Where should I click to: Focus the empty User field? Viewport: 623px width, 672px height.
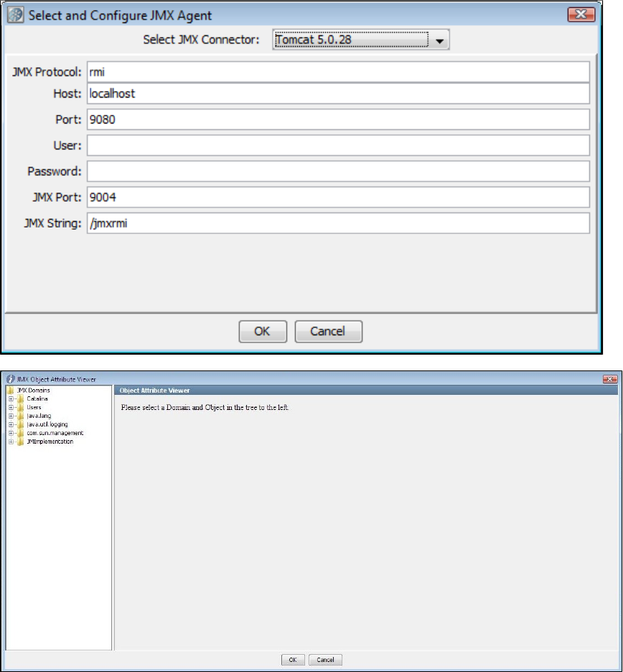point(338,145)
